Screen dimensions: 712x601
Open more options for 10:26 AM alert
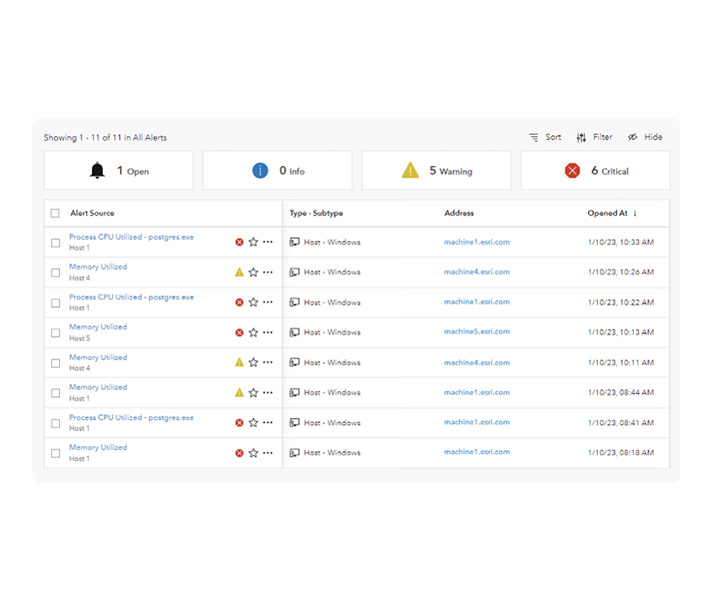click(268, 272)
